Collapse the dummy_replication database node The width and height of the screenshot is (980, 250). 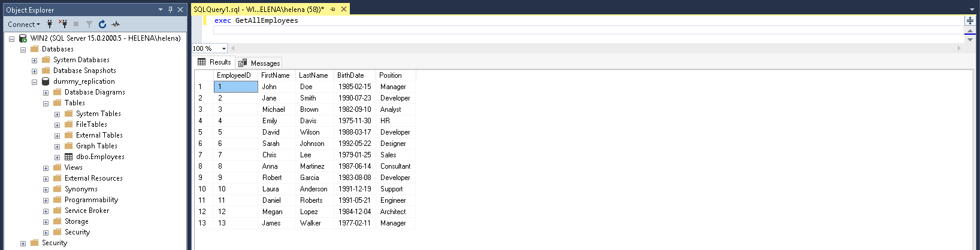34,82
